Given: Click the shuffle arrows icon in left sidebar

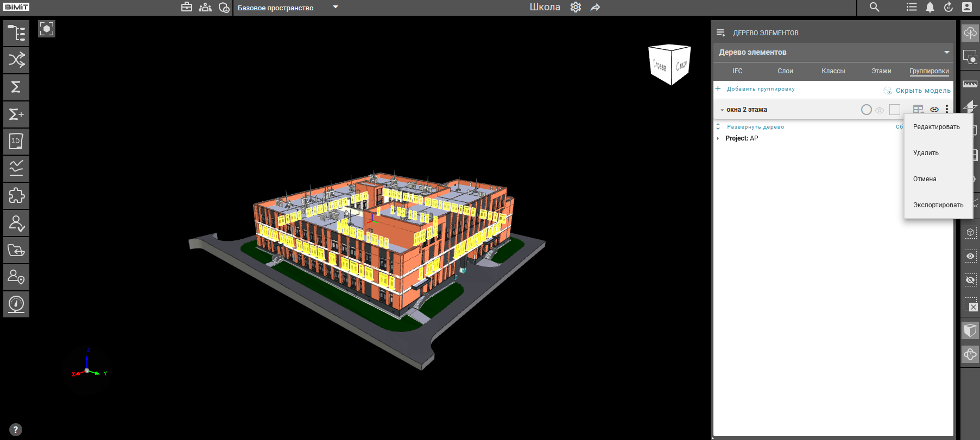Looking at the screenshot, I should click(16, 60).
